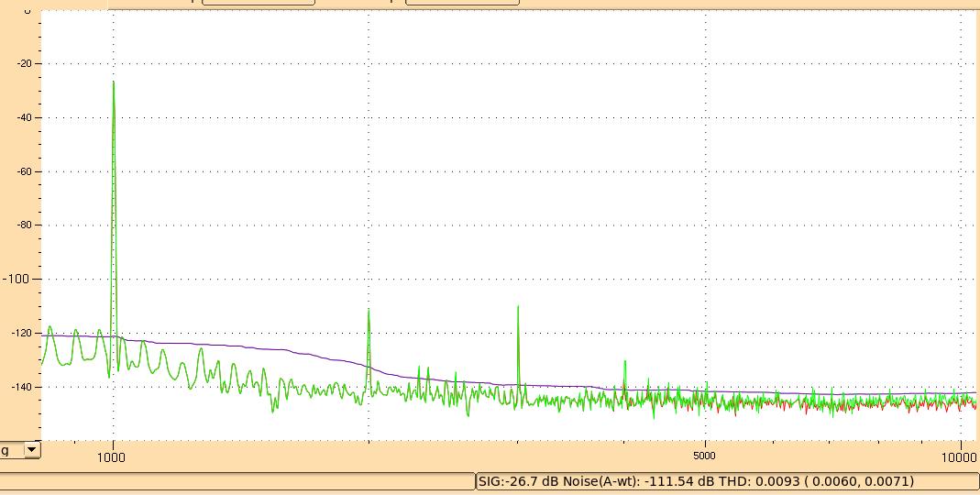Click the 5000 frequency axis label
This screenshot has width=980, height=495.
point(704,456)
